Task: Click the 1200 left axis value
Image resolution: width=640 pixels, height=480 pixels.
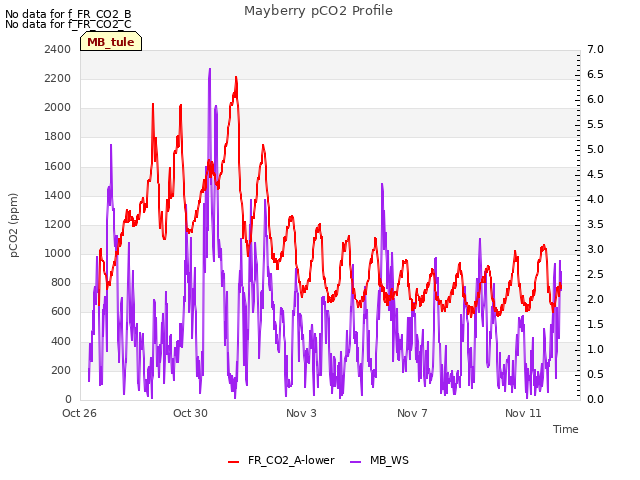Action: click(58, 224)
